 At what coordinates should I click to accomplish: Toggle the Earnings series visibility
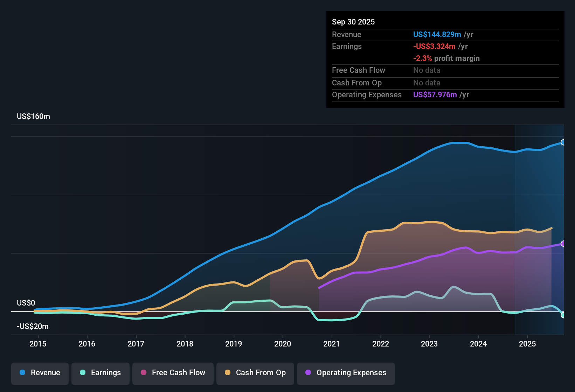tap(100, 373)
